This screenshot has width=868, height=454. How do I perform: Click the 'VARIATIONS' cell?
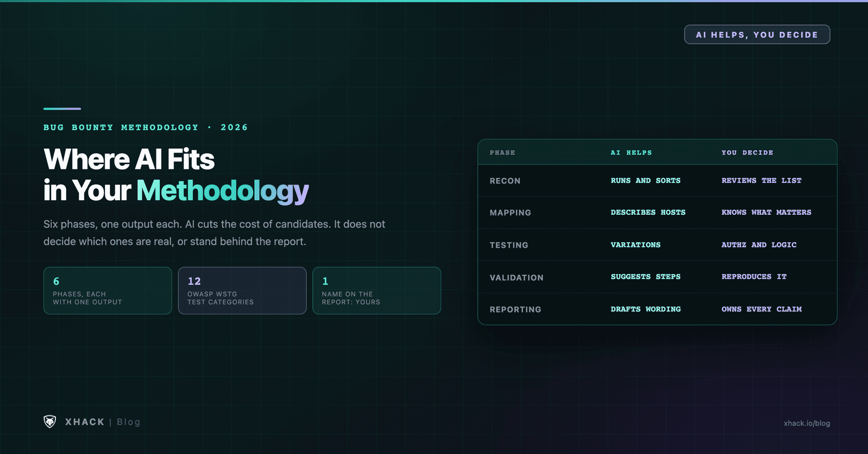pos(635,245)
